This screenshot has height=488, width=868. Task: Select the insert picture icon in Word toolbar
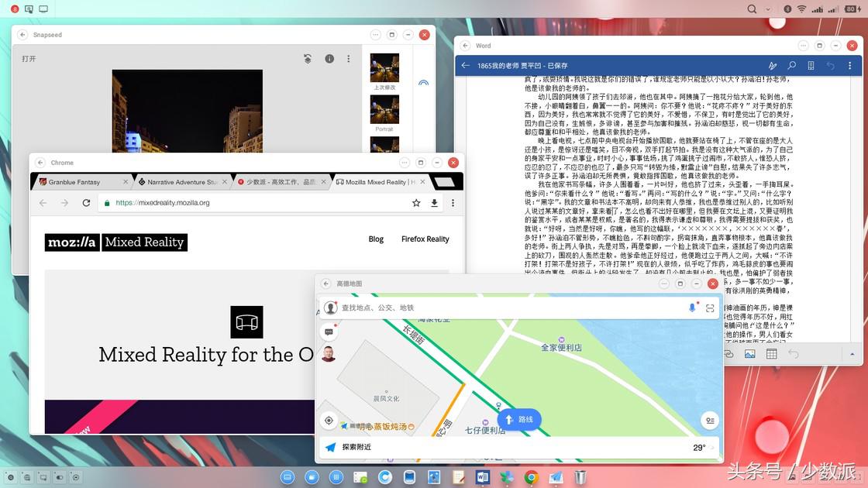749,354
